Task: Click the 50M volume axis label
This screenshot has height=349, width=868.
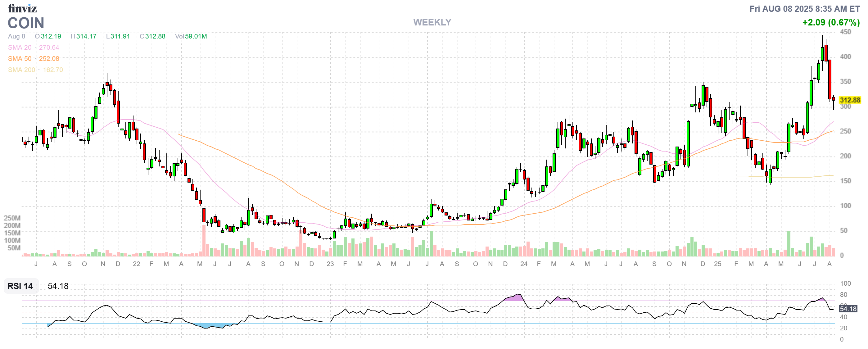Action: [14, 248]
